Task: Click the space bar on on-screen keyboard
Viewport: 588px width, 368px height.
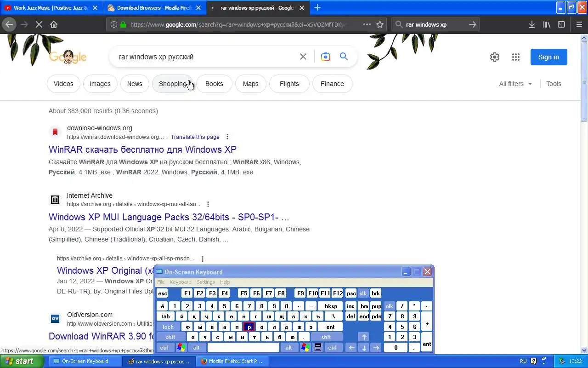Action: pos(243,348)
